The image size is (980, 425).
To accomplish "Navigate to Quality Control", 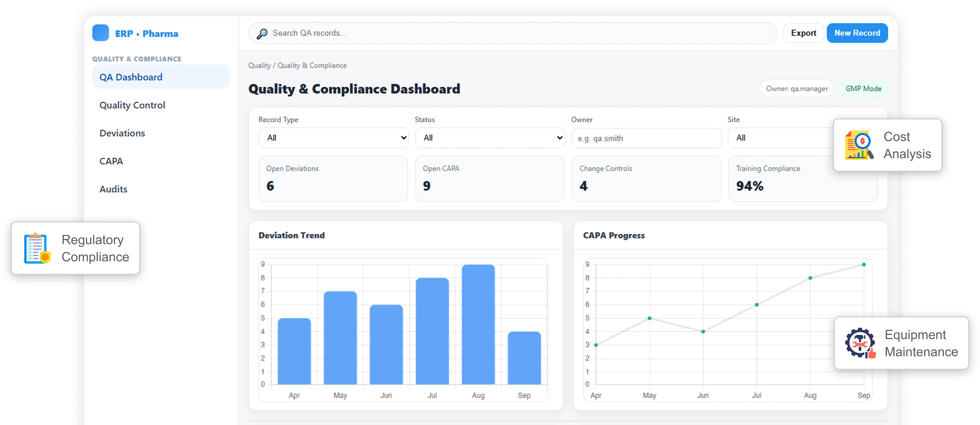I will click(x=132, y=105).
